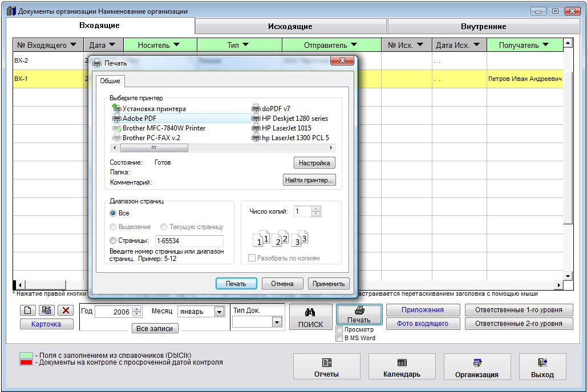Expand the Тип Док. dropdown
The image size is (587, 392).
pos(277,322)
